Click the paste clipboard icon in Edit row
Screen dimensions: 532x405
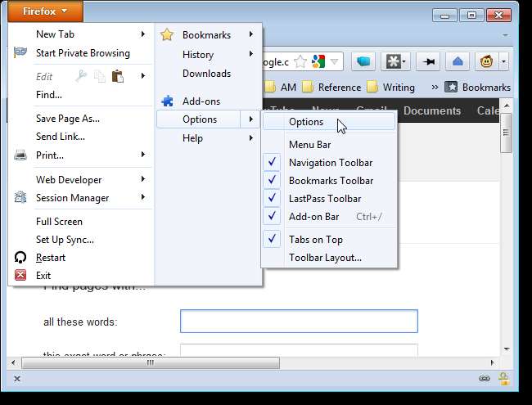point(119,76)
